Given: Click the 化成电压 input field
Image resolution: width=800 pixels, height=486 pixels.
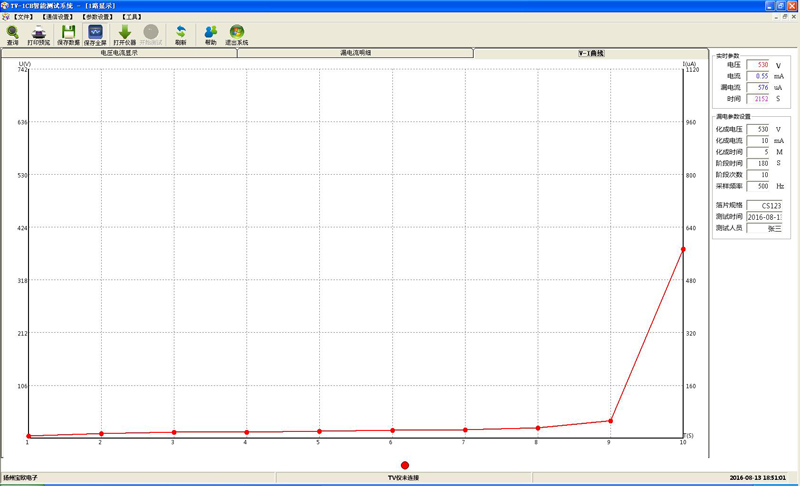Looking at the screenshot, I should click(758, 129).
